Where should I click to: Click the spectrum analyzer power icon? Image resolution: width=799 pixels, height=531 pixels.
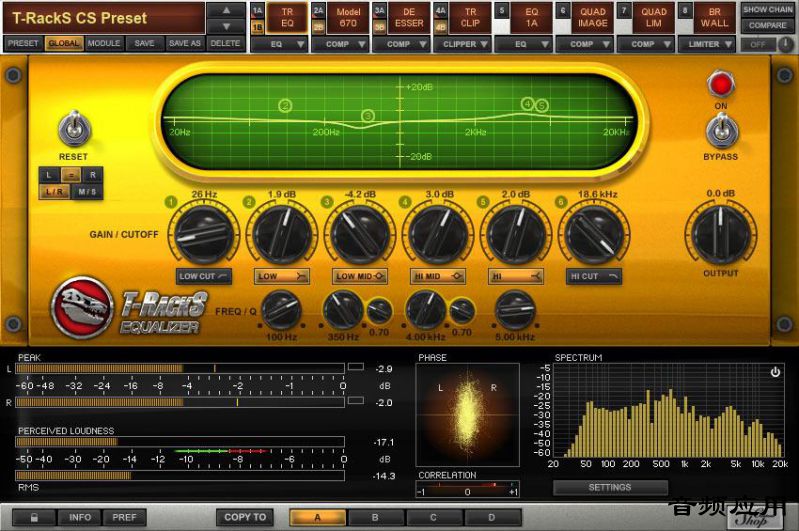coord(775,372)
